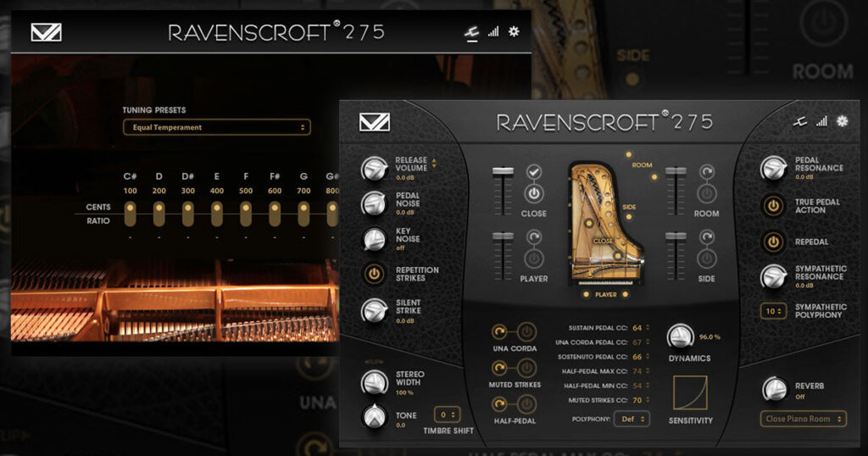The height and width of the screenshot is (456, 868).
Task: Click the Silent Strike knob
Action: (374, 311)
